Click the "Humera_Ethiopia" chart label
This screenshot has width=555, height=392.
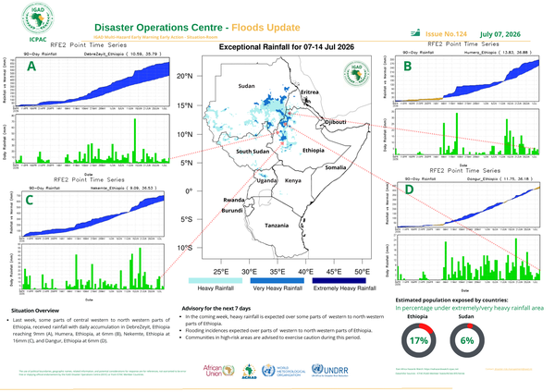480,53
